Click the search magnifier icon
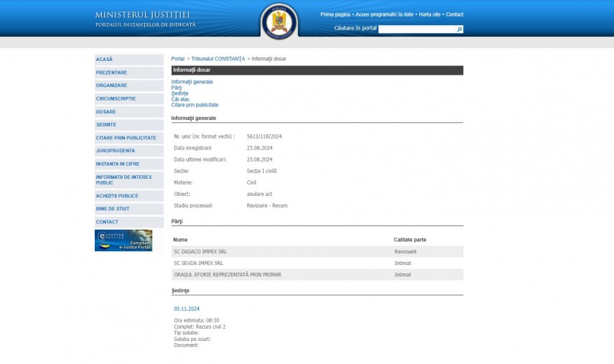614x364 pixels. coord(460,29)
